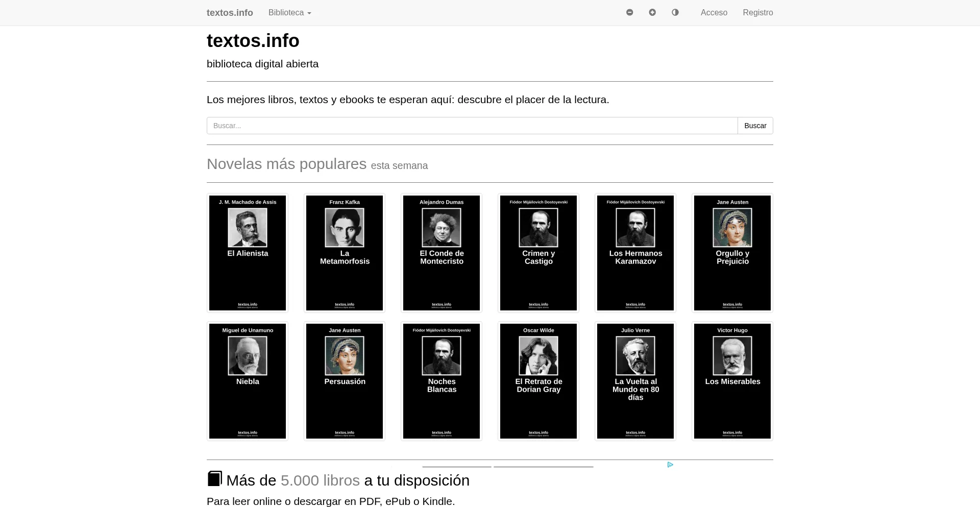
Task: Select El Conde de Montecristo cover
Action: click(441, 253)
